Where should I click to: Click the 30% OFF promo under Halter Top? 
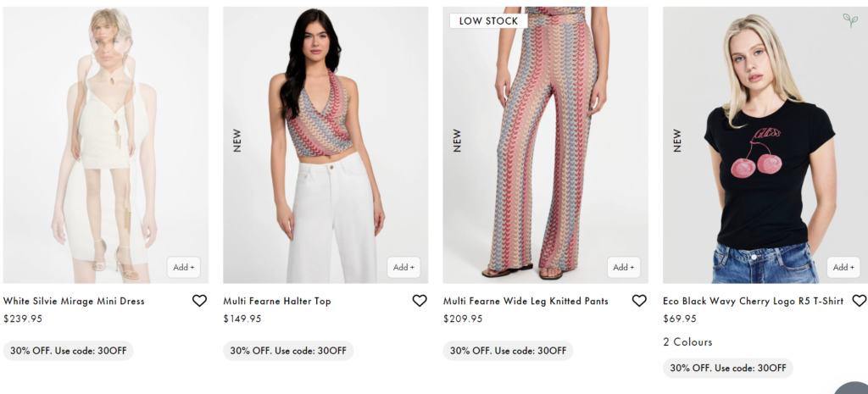pos(288,351)
